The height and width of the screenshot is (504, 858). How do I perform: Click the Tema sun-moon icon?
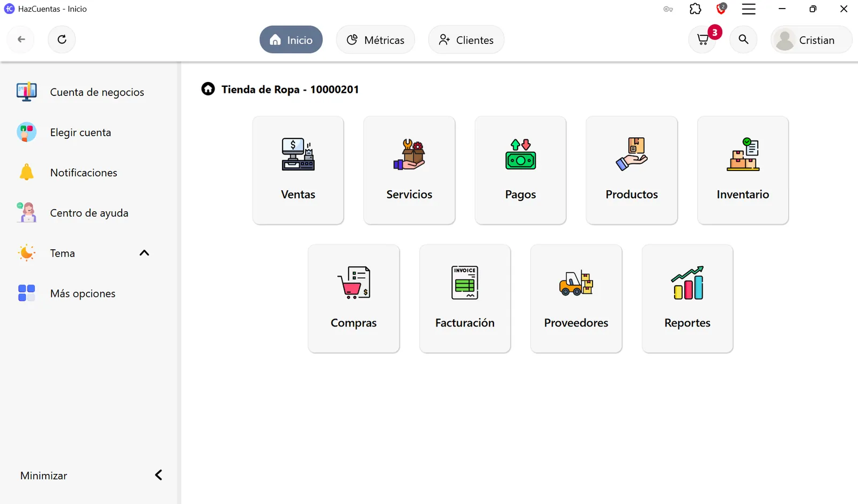[26, 253]
